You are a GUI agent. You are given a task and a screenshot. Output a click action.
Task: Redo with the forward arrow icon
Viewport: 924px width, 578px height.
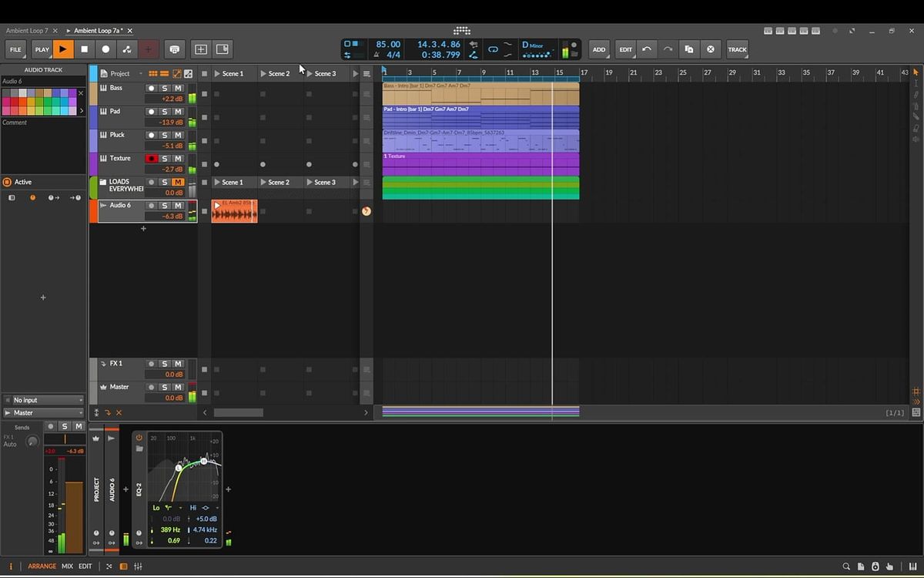pyautogui.click(x=668, y=49)
